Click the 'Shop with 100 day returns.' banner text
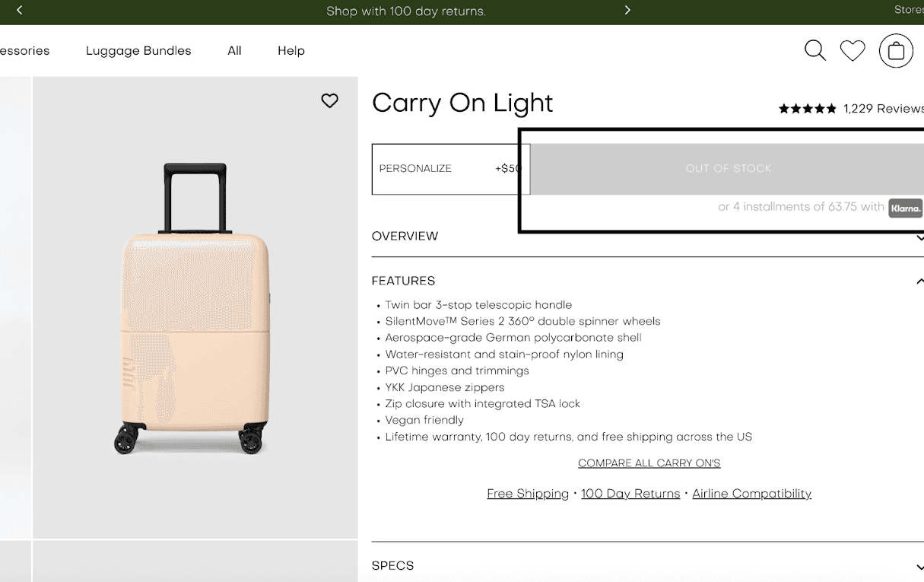Screen dimensions: 924x582 point(406,11)
